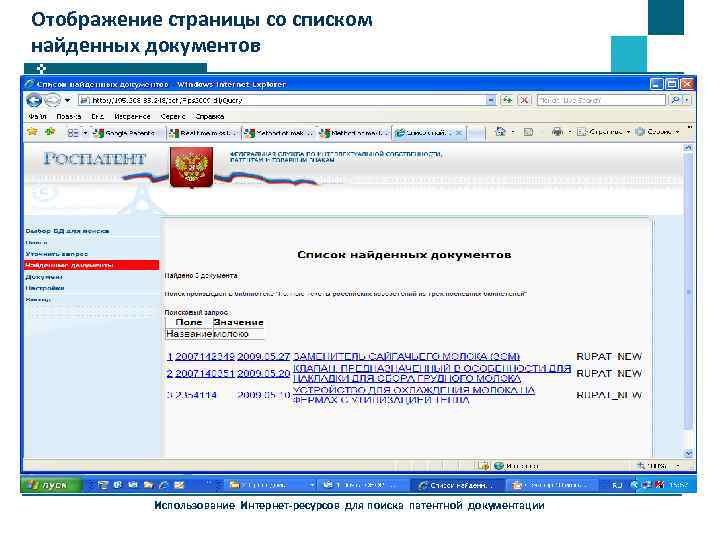Click the green Refresh page icon
Screen dimensions: 720x540
(x=507, y=100)
